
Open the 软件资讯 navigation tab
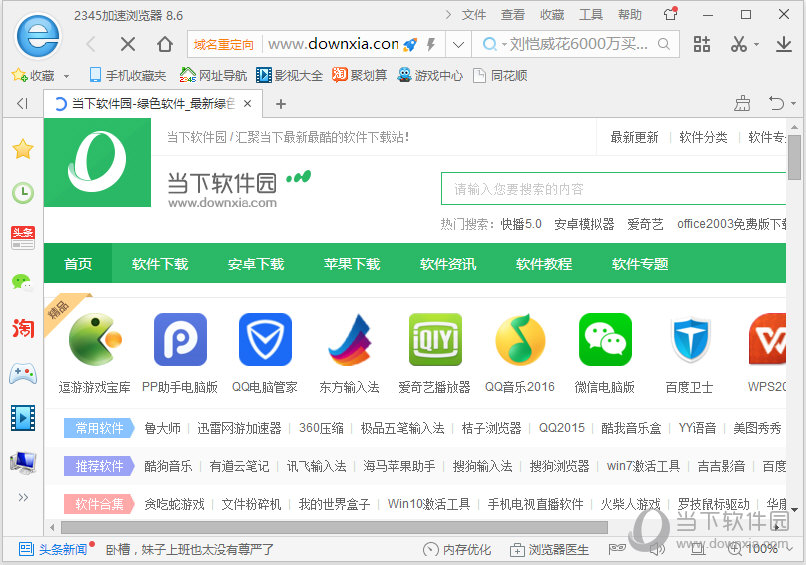click(x=448, y=264)
